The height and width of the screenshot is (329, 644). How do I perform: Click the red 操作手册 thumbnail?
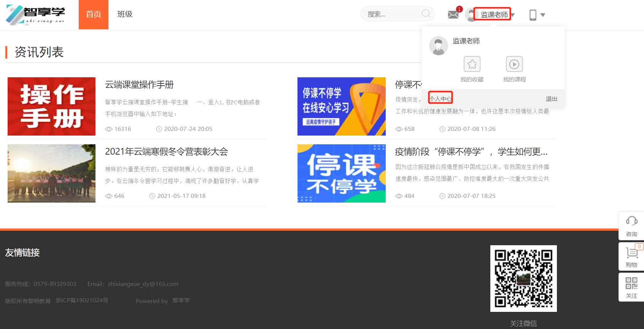[51, 106]
